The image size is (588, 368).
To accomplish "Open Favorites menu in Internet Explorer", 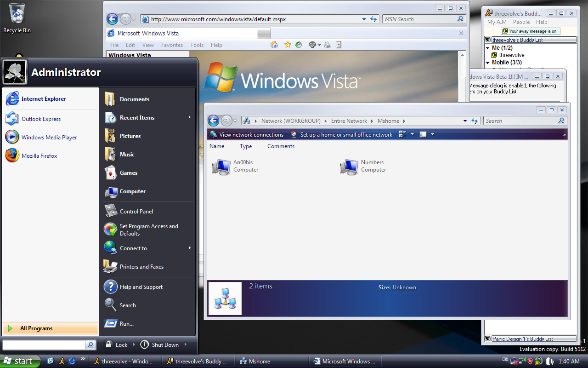I will click(x=172, y=45).
